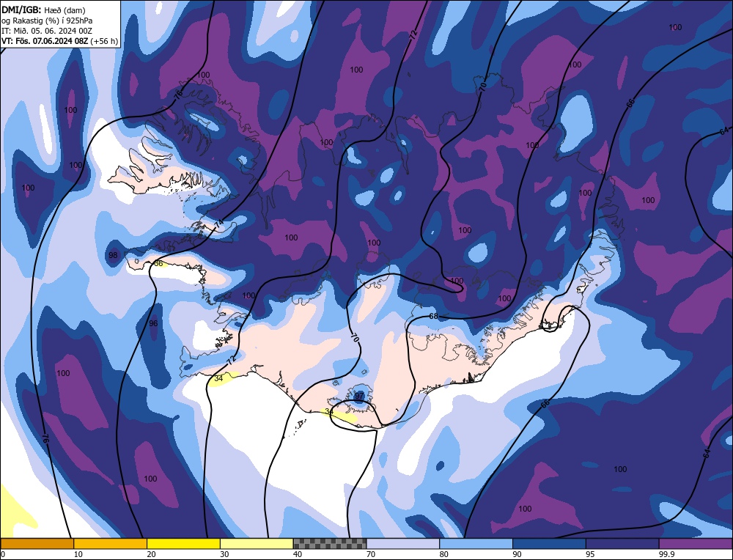Click the valid time 'VT: Fös. 07.06.2024 08Z (+56 h)'
Viewport: 733px width, 560px height.
click(x=59, y=41)
